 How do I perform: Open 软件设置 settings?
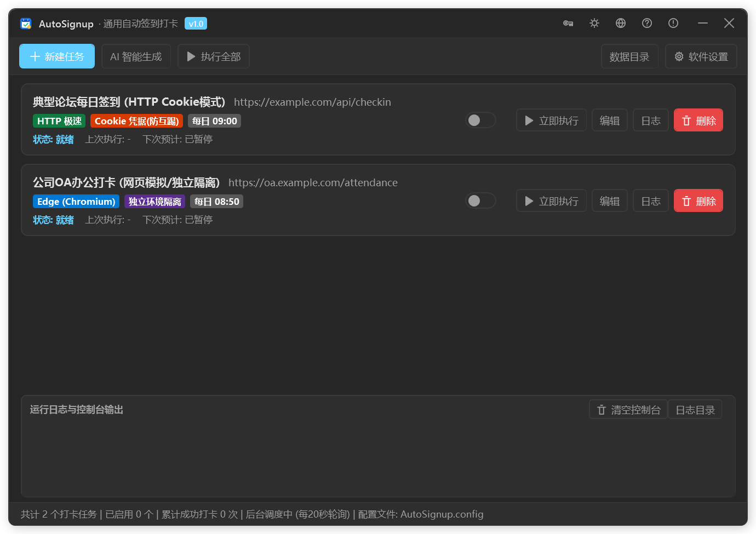[701, 56]
